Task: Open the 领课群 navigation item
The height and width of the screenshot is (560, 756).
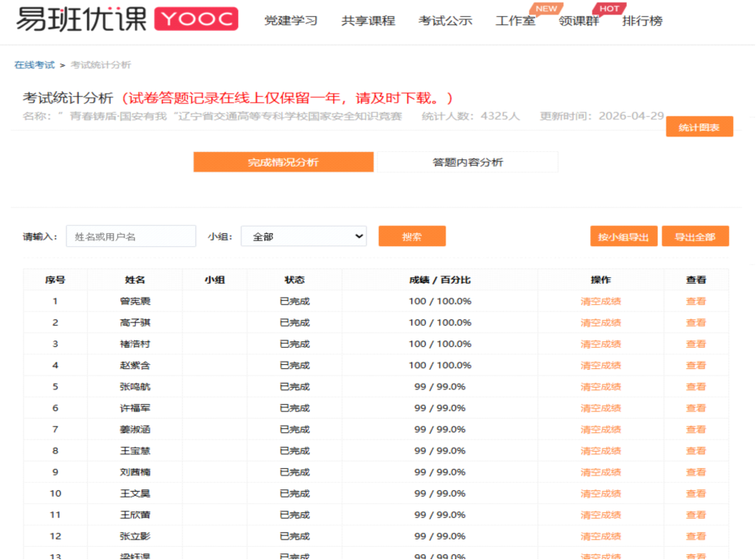Action: click(x=579, y=20)
